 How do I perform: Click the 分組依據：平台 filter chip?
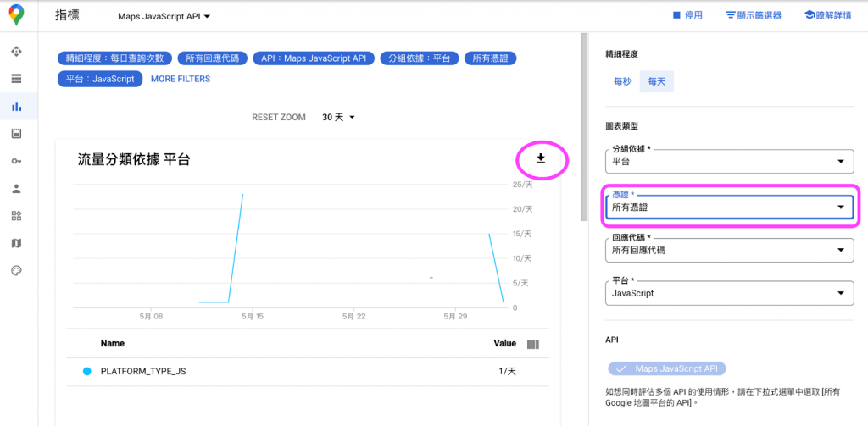(x=420, y=58)
